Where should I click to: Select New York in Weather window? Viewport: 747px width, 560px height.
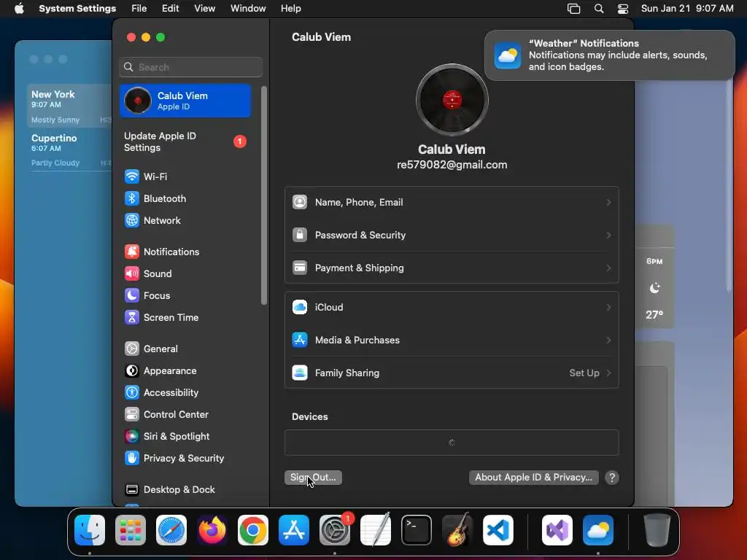click(x=69, y=106)
